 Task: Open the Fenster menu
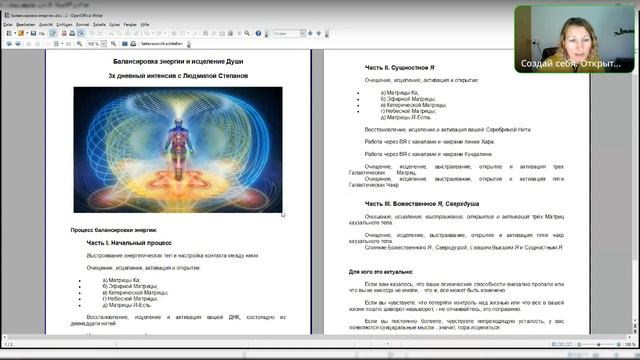tap(130, 24)
